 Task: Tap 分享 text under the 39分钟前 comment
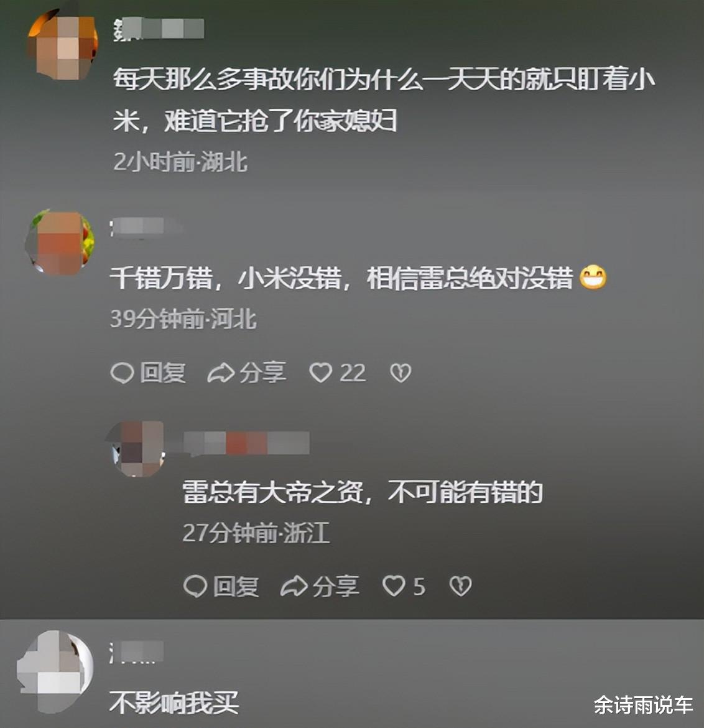point(262,373)
